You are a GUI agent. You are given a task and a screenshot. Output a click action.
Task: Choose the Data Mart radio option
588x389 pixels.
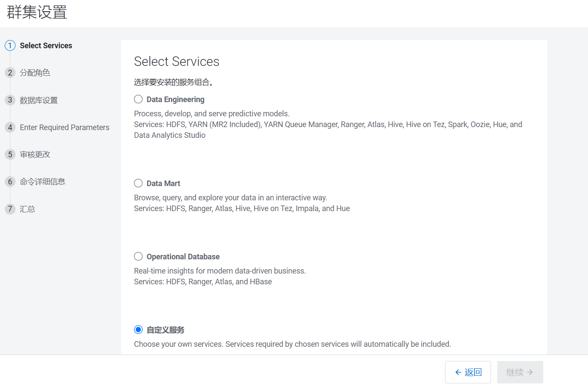[x=138, y=184]
